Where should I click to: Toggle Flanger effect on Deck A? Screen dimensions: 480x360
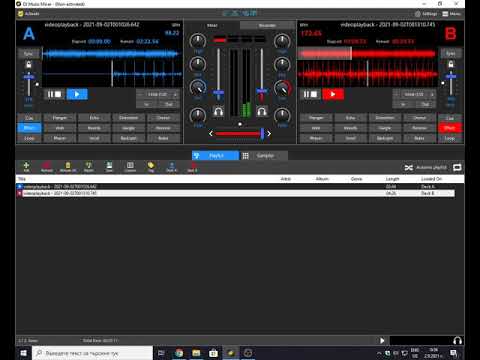coord(60,118)
